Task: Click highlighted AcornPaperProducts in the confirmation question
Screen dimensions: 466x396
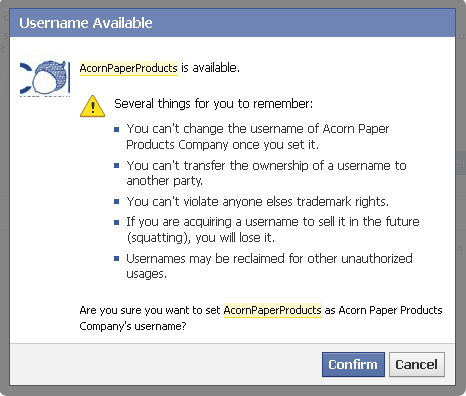Action: click(273, 310)
